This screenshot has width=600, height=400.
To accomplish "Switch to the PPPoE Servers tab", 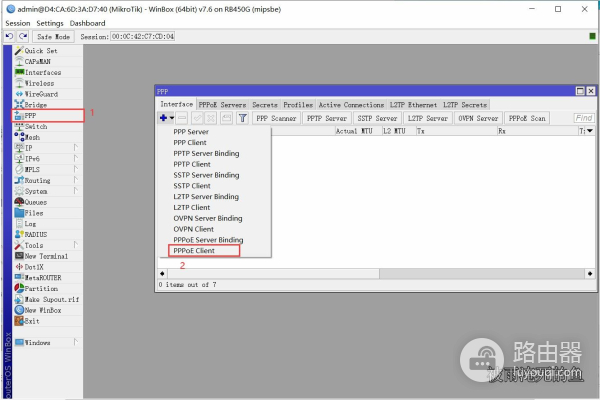I will tap(222, 104).
